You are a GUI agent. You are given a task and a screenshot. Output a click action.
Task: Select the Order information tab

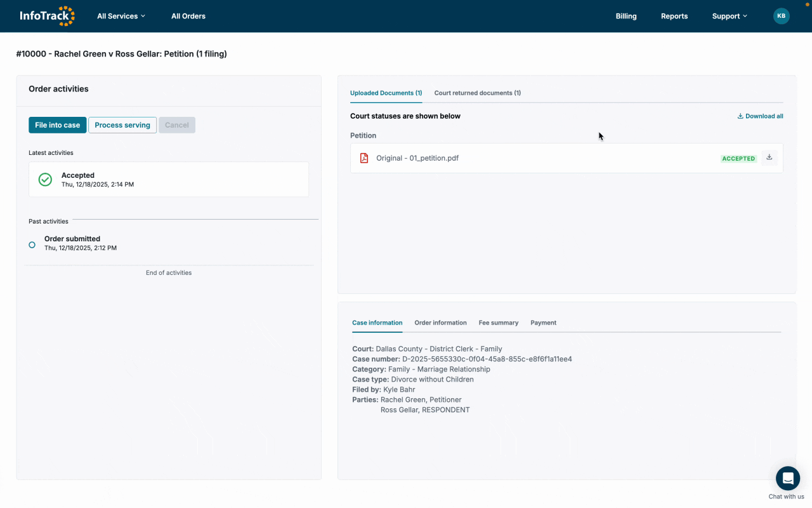pyautogui.click(x=440, y=323)
